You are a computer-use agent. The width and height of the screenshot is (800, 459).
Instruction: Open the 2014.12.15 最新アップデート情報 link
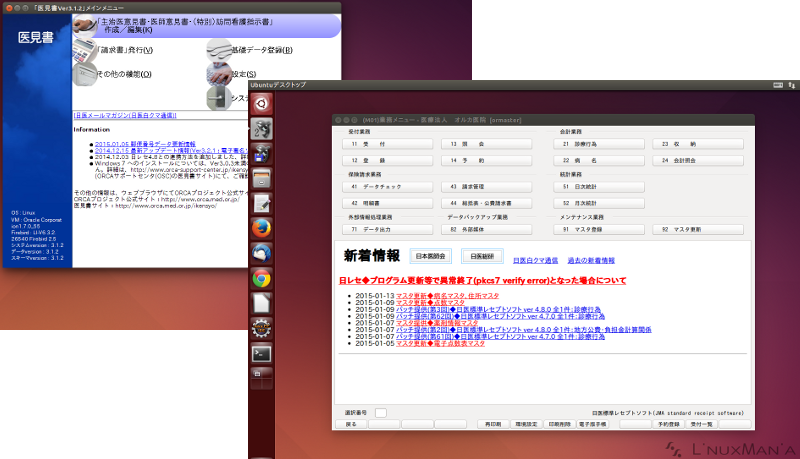(171, 150)
